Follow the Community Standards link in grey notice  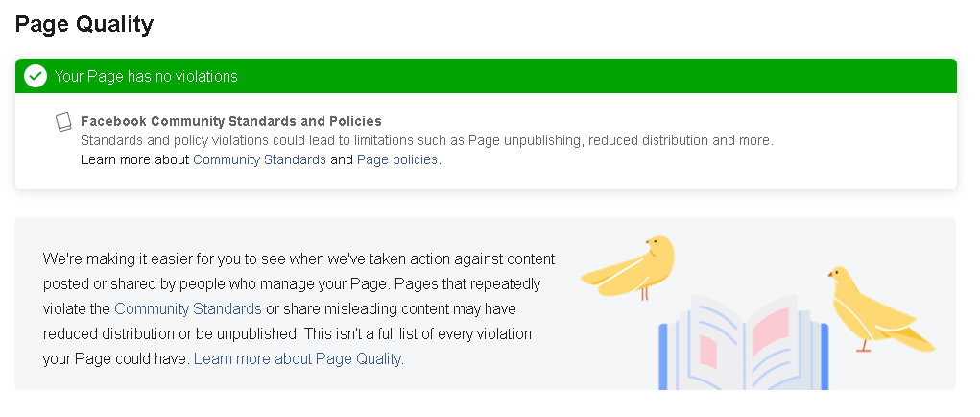tap(188, 308)
